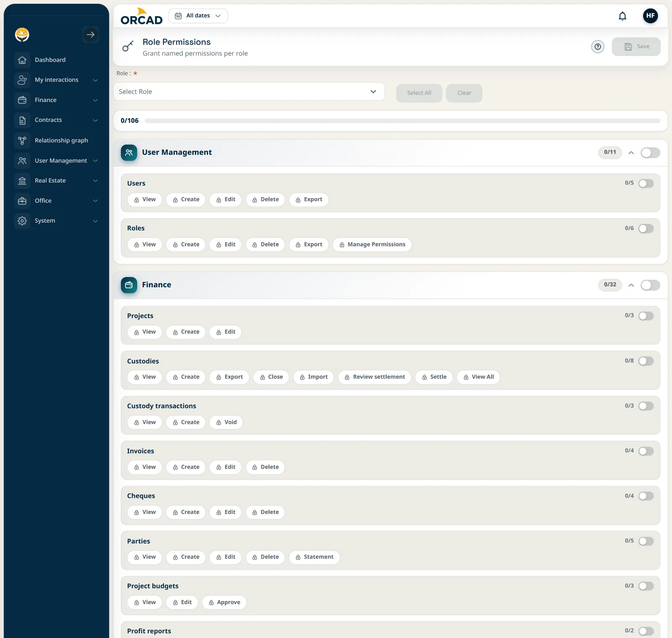Open the Office menu item

click(x=57, y=201)
